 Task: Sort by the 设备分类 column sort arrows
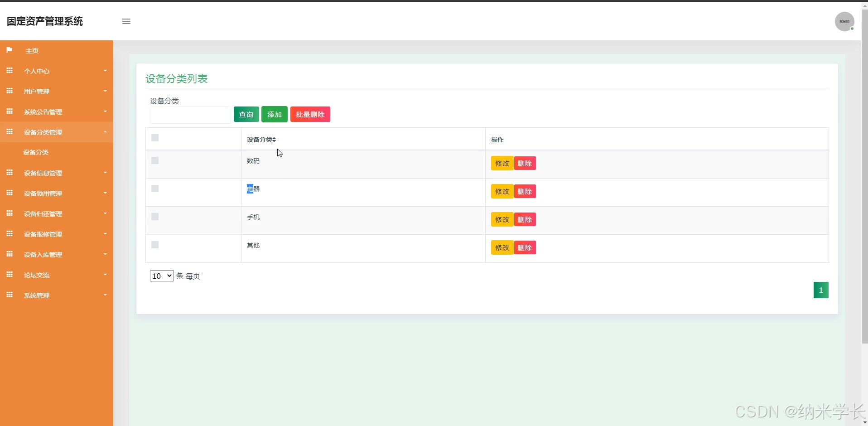(x=274, y=140)
